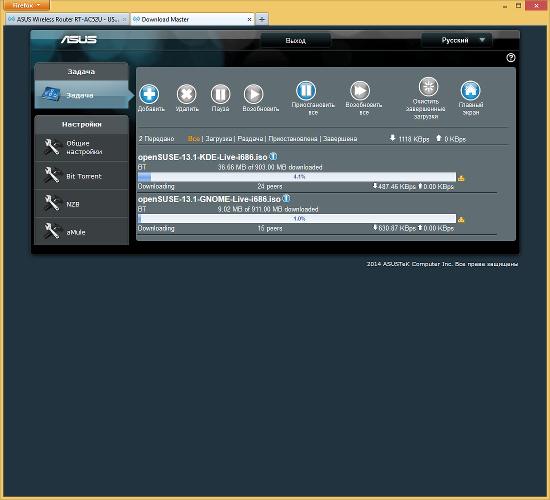Switch to ASUS Wireless Router browser tab
Screen dimensions: 550x500
click(67, 19)
